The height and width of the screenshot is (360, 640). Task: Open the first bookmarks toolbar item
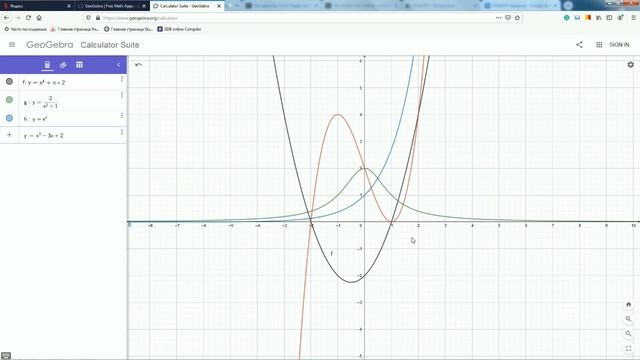[25, 29]
